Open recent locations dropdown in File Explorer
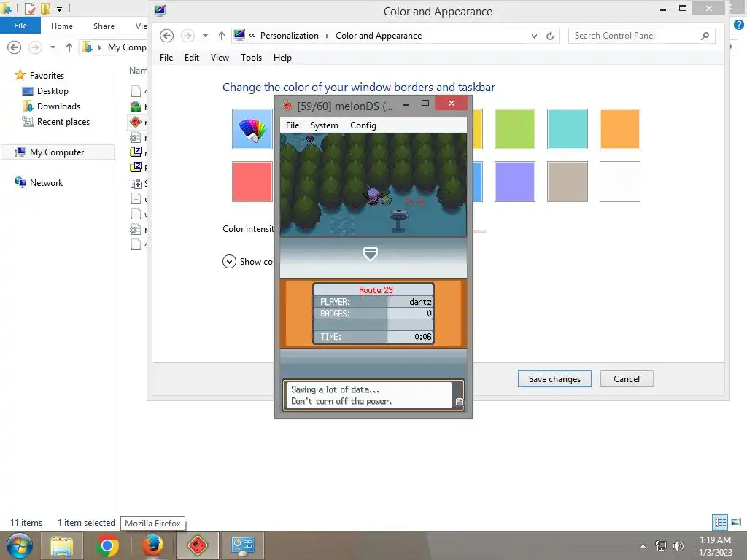This screenshot has height=560, width=747. tap(53, 47)
